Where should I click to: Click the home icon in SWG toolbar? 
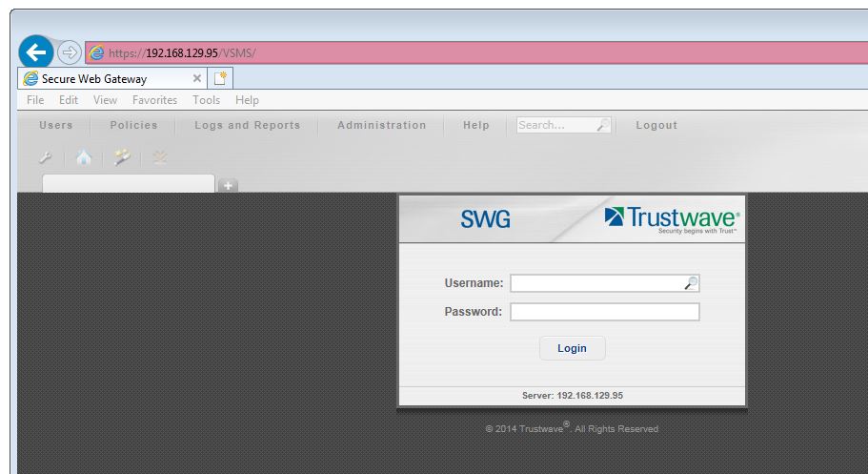(84, 158)
